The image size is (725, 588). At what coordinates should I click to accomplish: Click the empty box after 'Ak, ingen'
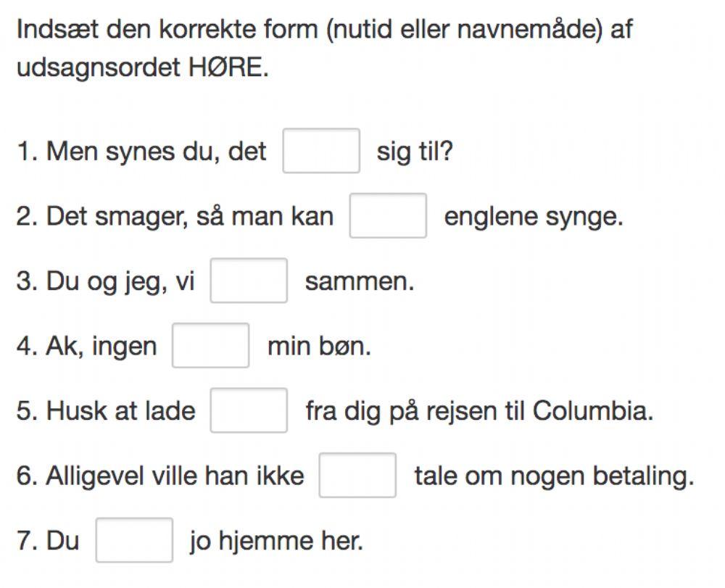[x=211, y=345]
